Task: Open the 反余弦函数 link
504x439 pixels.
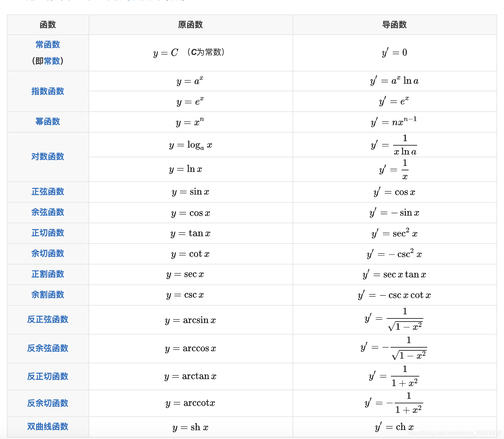Action: tap(48, 348)
